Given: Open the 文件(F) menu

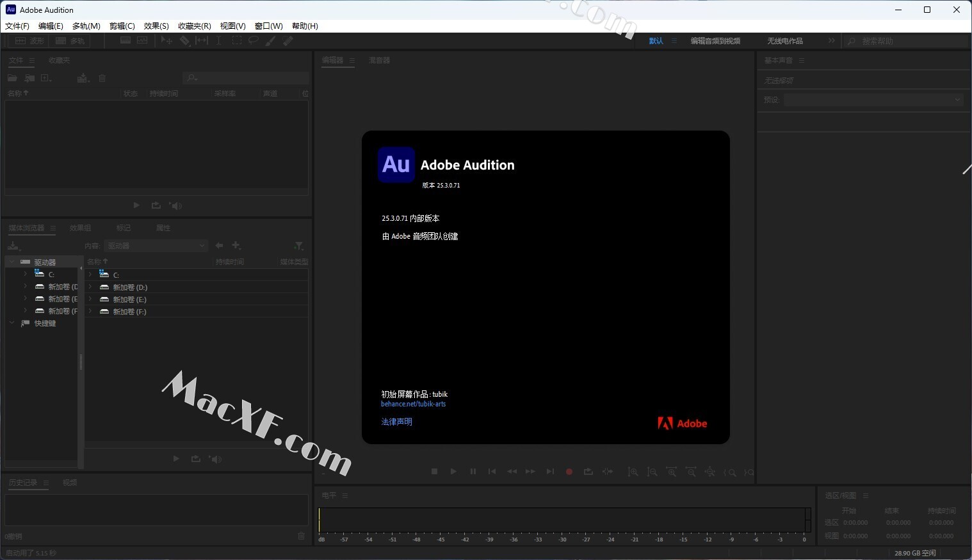Looking at the screenshot, I should pyautogui.click(x=17, y=26).
